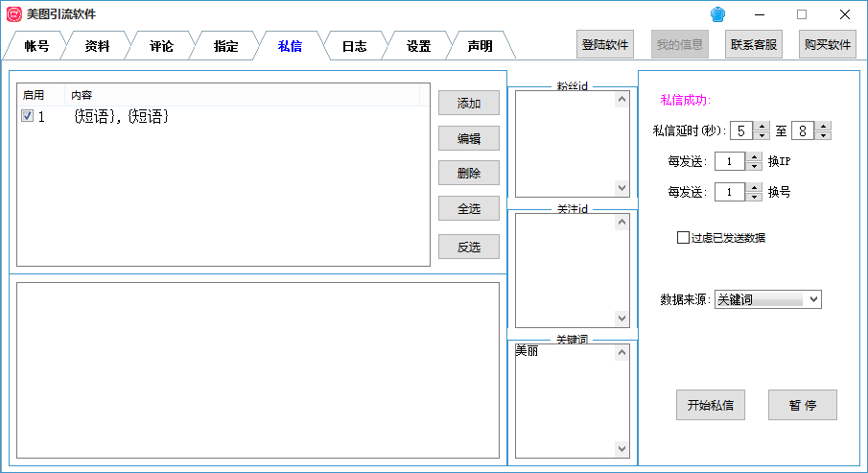Click the maximum delay input field
868x473 pixels.
click(x=804, y=130)
